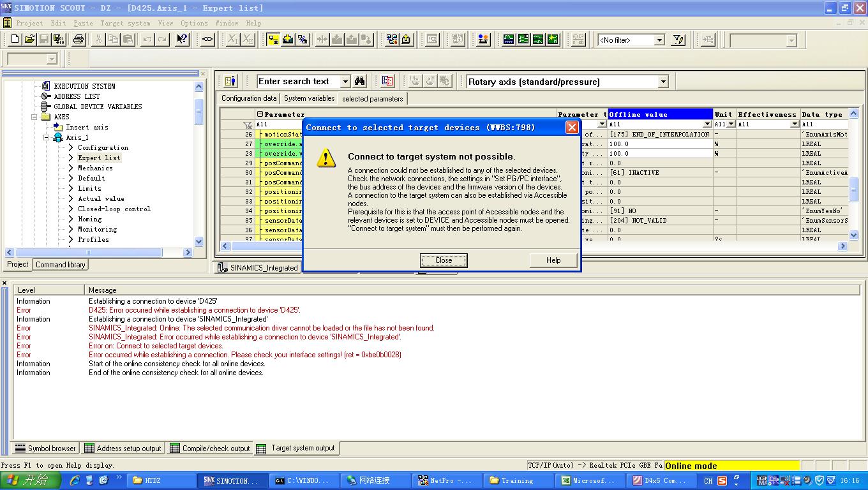The width and height of the screenshot is (868, 490).
Task: Open the Address setup output tab
Action: pyautogui.click(x=123, y=449)
